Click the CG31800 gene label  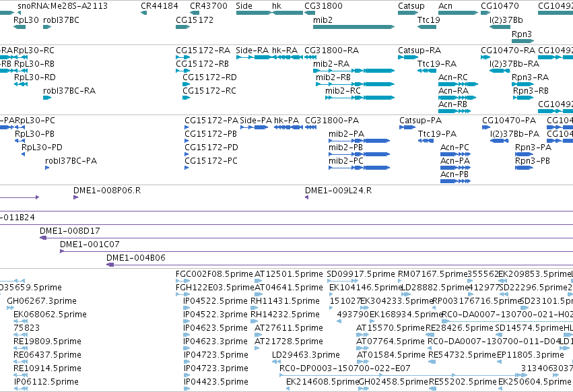coord(323,6)
